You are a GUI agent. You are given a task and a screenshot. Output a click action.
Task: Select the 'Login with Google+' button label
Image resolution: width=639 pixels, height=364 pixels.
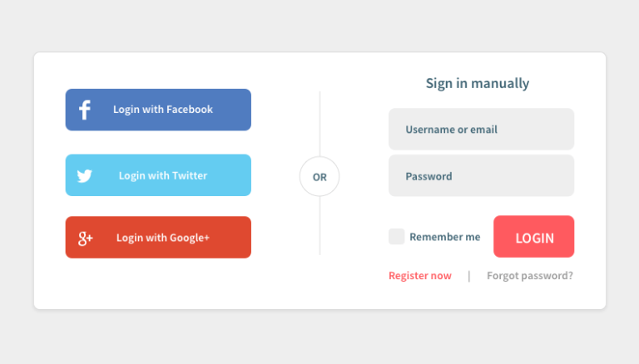(163, 238)
